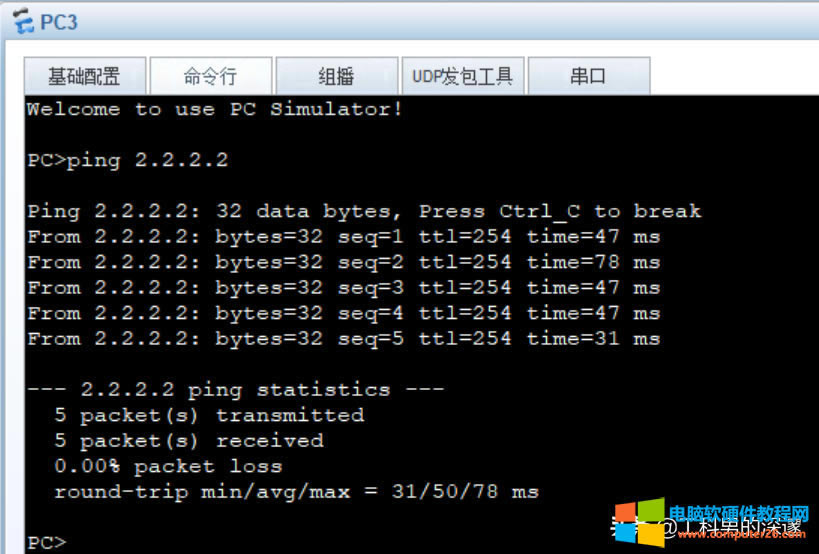Open the 串口 tab
The image size is (819, 554).
point(588,76)
